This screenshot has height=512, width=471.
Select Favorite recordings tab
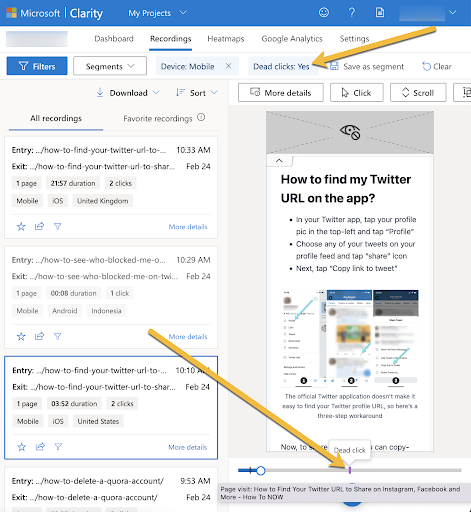pos(158,119)
